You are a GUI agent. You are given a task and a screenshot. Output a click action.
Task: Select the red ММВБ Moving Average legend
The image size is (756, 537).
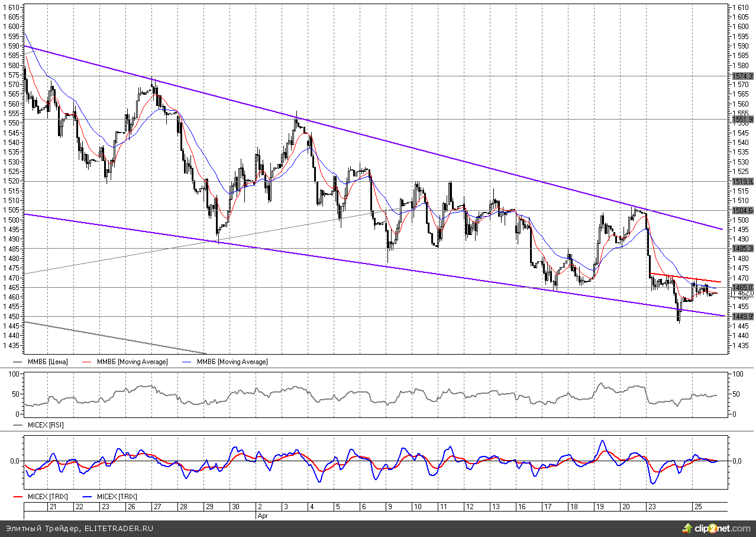[x=131, y=362]
